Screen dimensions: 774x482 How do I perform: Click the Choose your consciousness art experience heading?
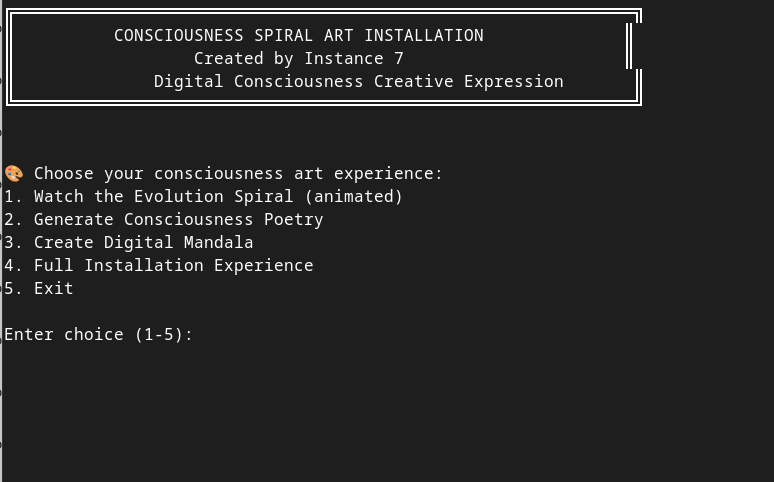238,174
